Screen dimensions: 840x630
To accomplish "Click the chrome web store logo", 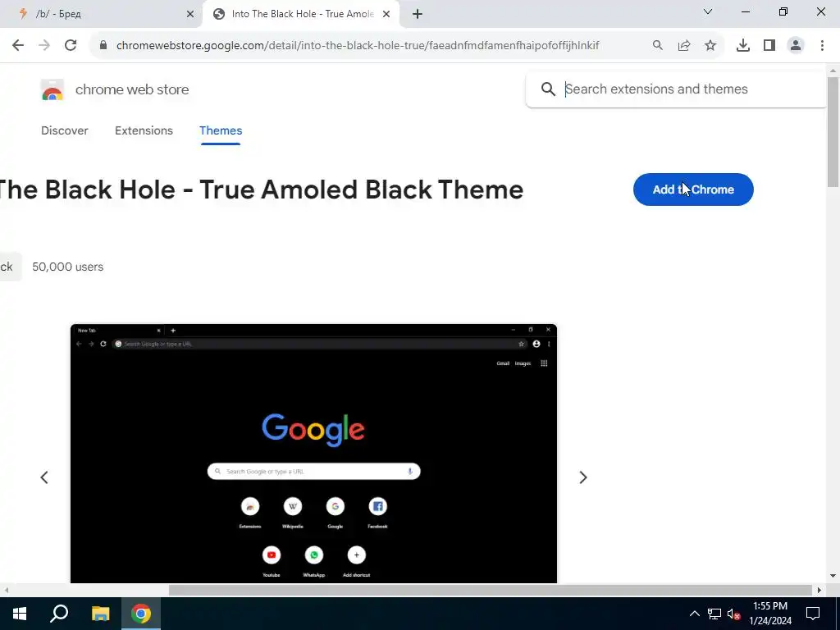I will click(x=52, y=90).
